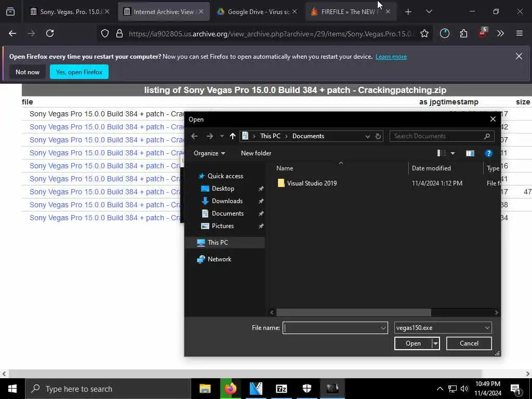Image resolution: width=532 pixels, height=399 pixels.
Task: Sort files by the Name column header
Action: (285, 168)
